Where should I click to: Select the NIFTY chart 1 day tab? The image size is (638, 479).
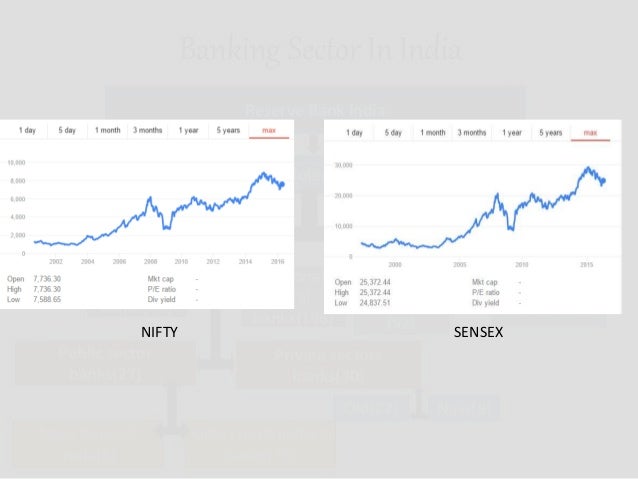27,130
